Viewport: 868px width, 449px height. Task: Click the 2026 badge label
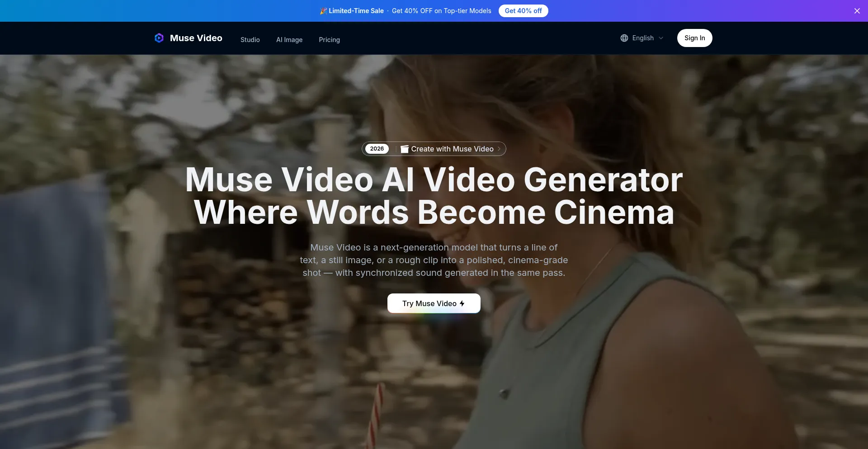click(x=377, y=149)
